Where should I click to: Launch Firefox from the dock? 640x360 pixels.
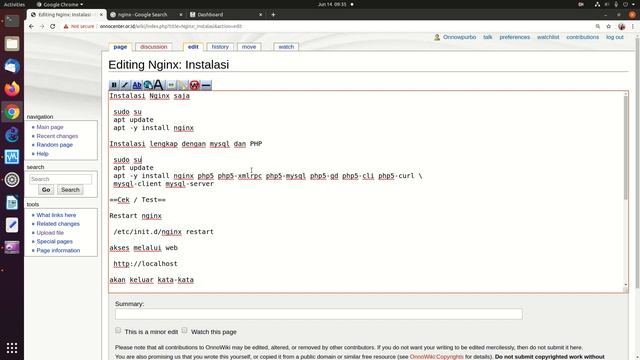[x=12, y=89]
